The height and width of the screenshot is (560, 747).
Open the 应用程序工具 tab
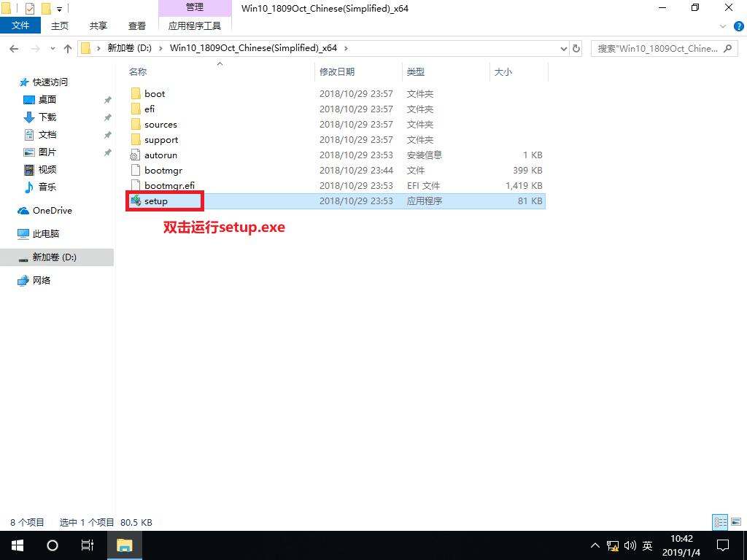coord(194,26)
